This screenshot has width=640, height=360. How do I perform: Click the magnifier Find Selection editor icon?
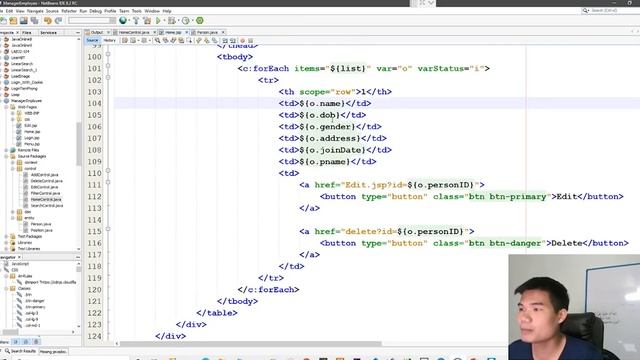[157, 40]
